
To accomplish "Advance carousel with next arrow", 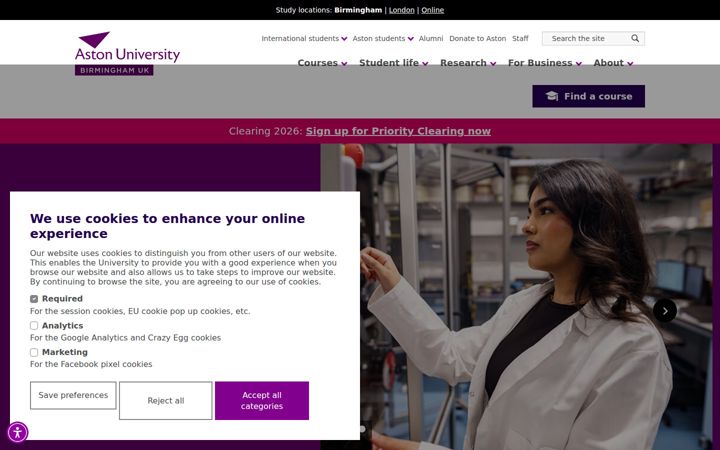I will (664, 310).
